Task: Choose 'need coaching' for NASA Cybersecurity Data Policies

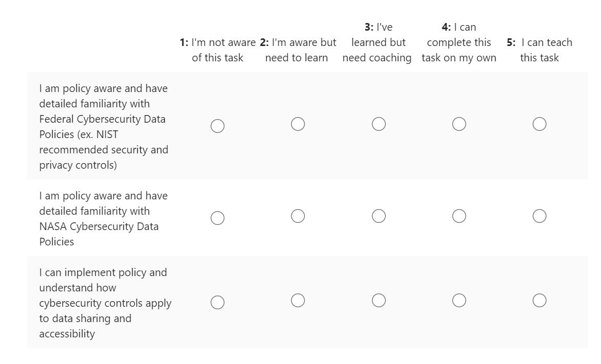Action: click(x=379, y=216)
